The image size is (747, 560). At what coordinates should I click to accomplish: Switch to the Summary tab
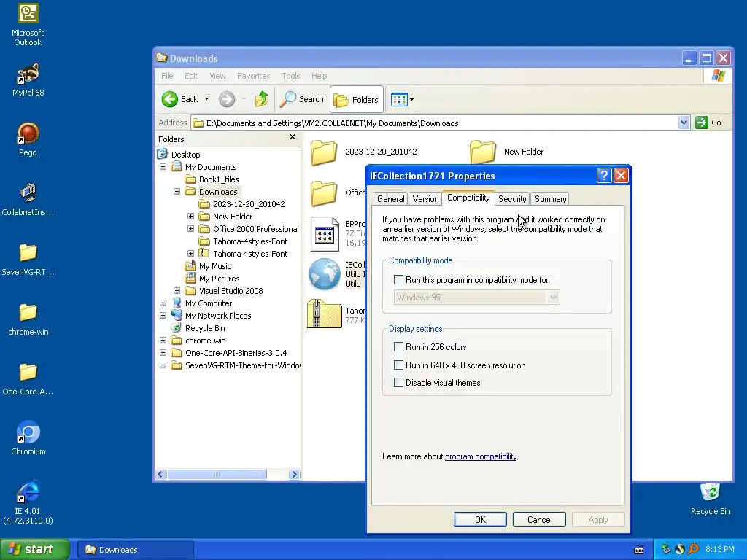pos(550,199)
